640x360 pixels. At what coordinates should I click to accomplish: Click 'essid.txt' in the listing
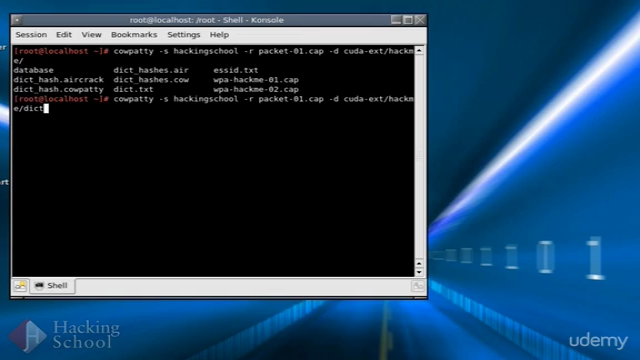point(236,70)
